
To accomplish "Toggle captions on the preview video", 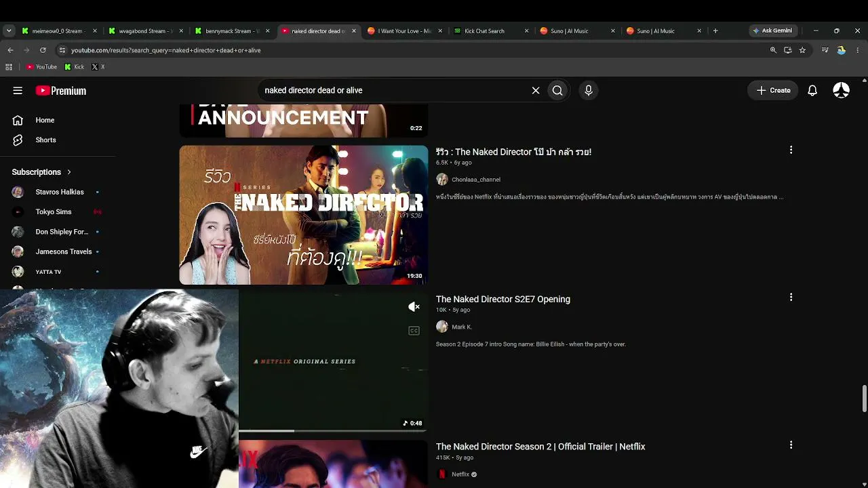I will (414, 331).
